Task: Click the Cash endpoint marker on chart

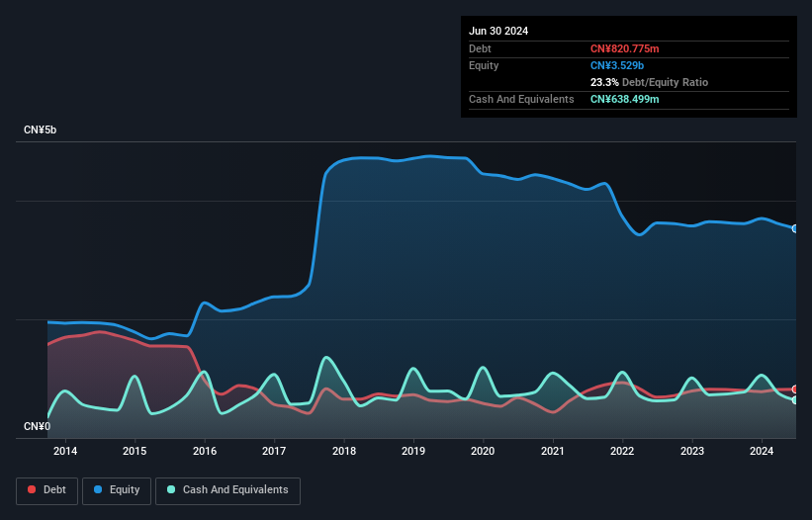Action: 795,400
